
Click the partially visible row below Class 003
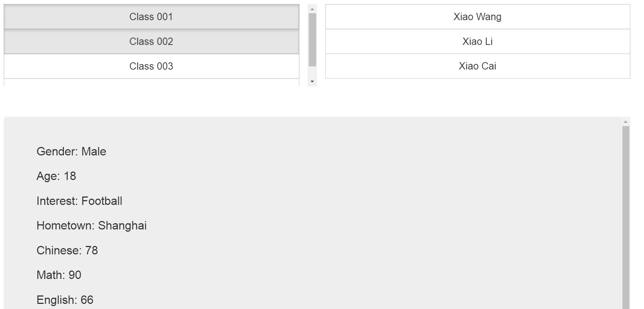151,83
